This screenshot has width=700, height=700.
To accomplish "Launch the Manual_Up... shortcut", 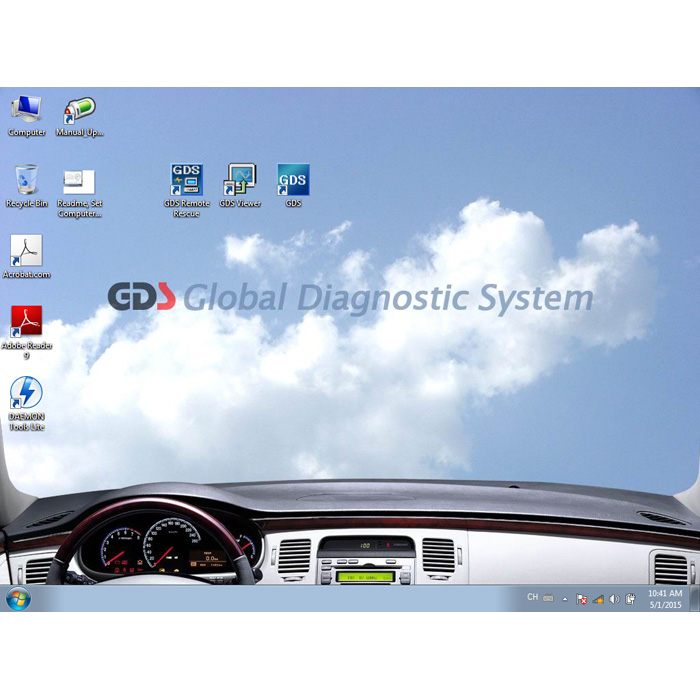I will click(x=80, y=116).
